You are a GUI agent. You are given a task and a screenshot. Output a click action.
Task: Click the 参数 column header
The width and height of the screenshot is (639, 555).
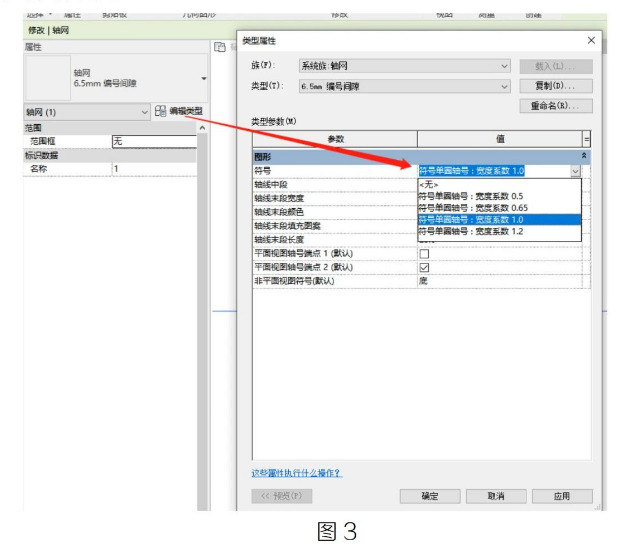335,139
